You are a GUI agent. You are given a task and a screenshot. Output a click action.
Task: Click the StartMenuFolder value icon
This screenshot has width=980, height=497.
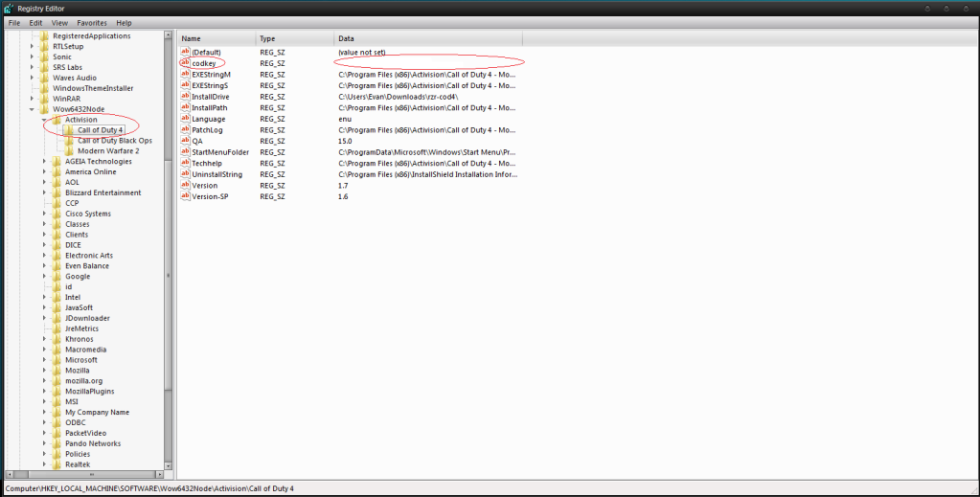click(185, 152)
